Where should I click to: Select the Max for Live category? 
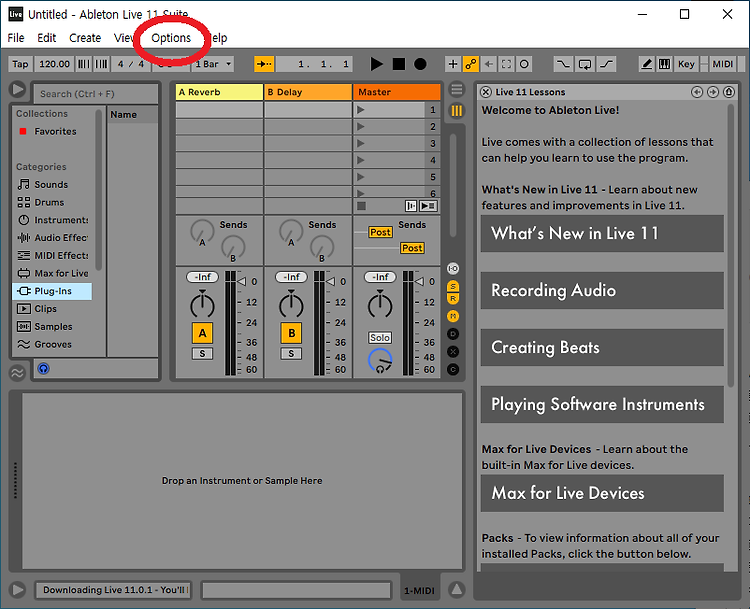53,273
